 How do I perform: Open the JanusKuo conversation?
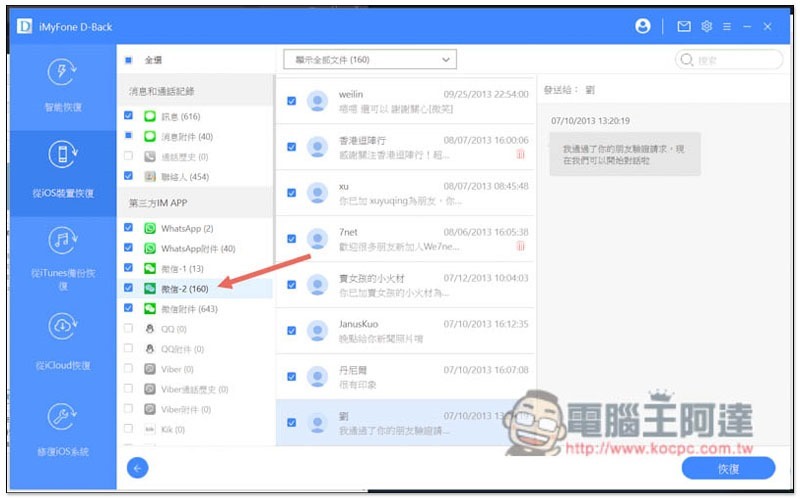pyautogui.click(x=406, y=331)
